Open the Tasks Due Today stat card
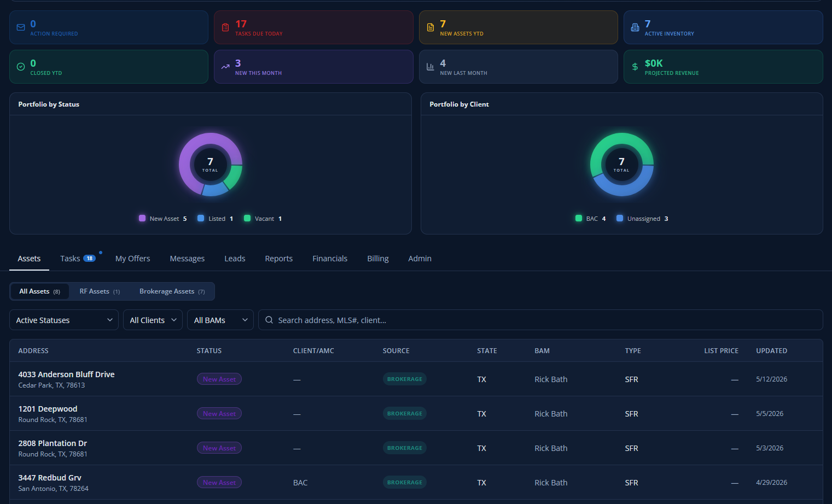832x504 pixels. (x=313, y=27)
